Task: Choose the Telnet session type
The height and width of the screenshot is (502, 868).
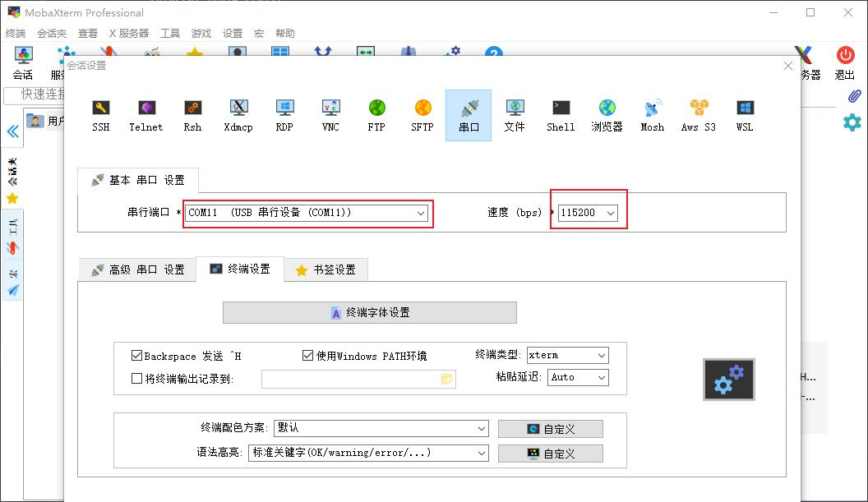Action: (146, 116)
